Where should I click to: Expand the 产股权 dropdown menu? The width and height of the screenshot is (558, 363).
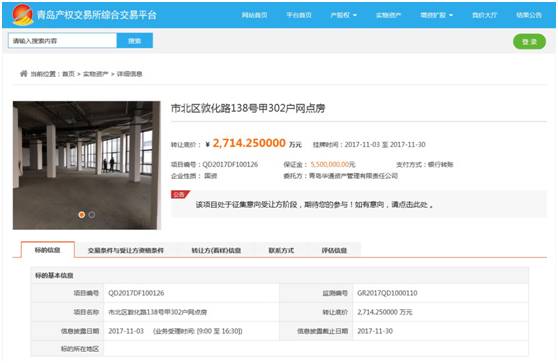[343, 15]
